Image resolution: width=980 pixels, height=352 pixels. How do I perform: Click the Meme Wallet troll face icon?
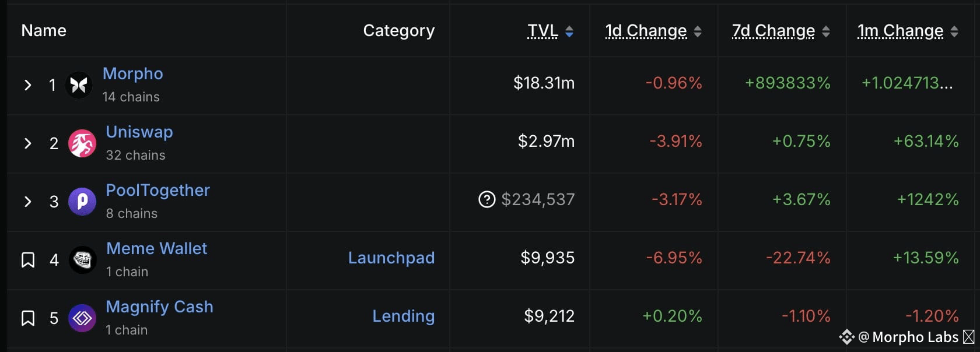click(x=82, y=260)
